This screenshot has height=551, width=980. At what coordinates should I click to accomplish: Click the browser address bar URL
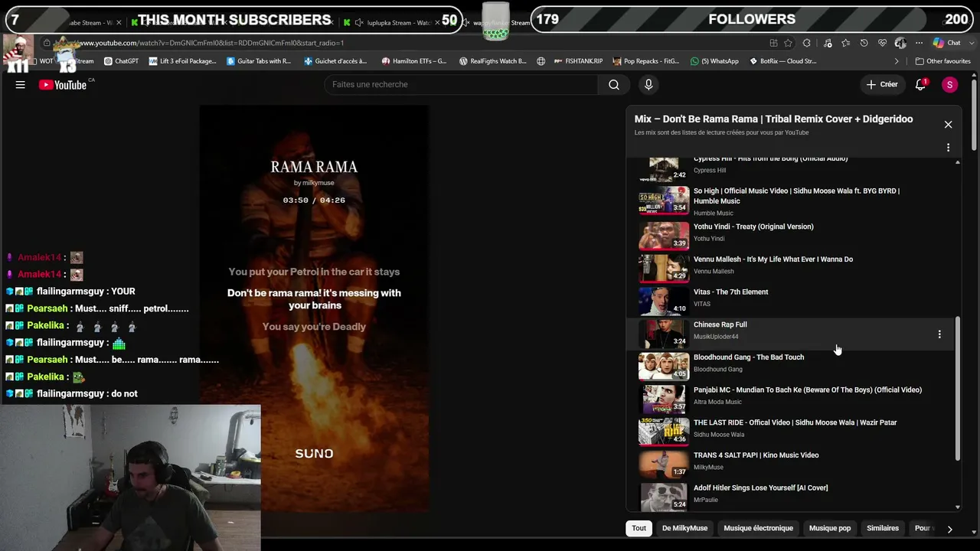coord(211,43)
